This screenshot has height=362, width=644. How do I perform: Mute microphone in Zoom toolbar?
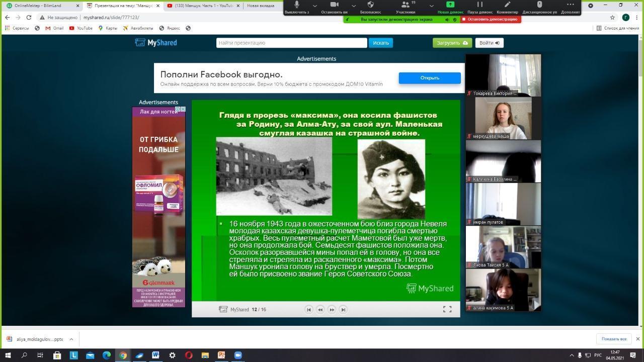pyautogui.click(x=297, y=6)
